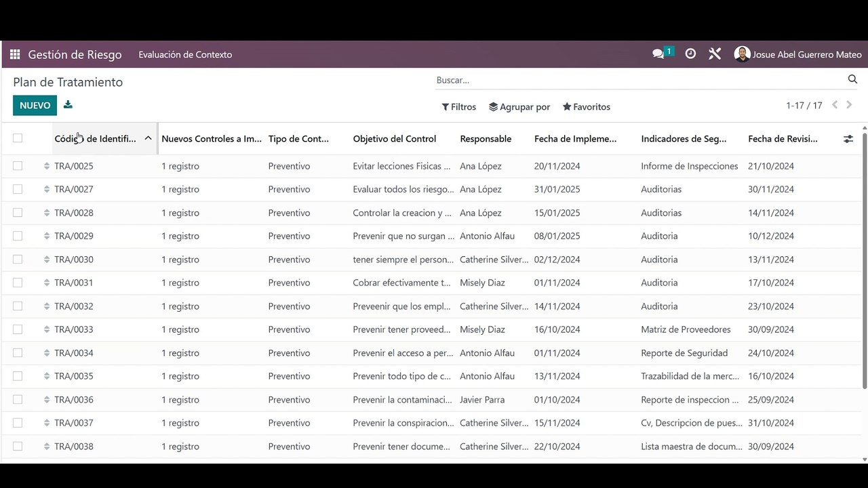Click drag handle of row TRA/0033
The height and width of the screenshot is (488, 868).
(47, 329)
